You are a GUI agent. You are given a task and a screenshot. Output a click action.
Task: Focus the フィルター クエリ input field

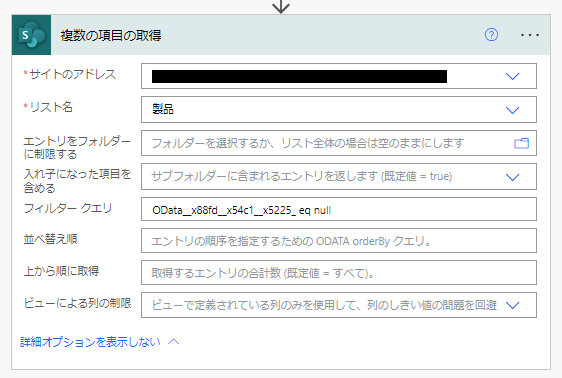point(339,209)
